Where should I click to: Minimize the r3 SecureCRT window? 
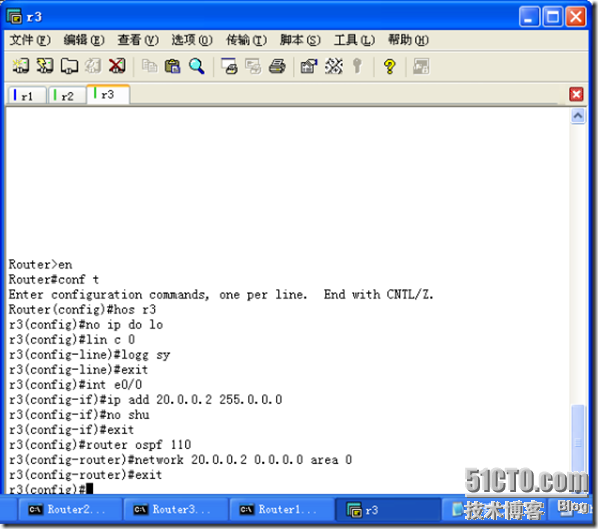(529, 17)
